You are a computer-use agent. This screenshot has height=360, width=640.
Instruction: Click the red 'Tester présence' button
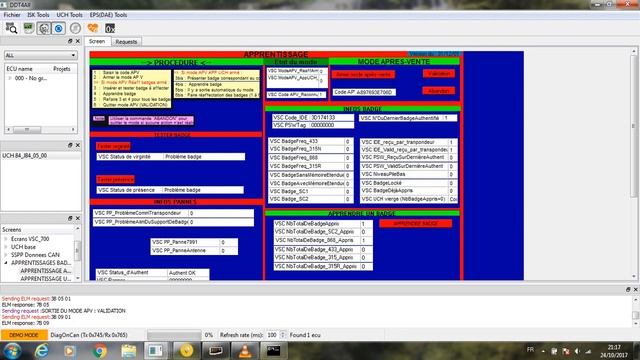click(116, 179)
